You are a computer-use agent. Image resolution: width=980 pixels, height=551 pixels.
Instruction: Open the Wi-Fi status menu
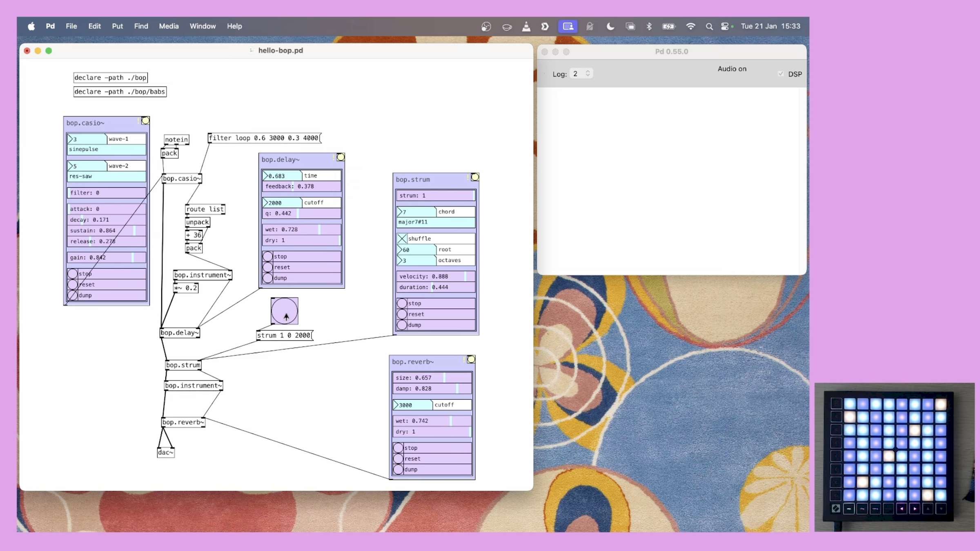[x=690, y=26]
